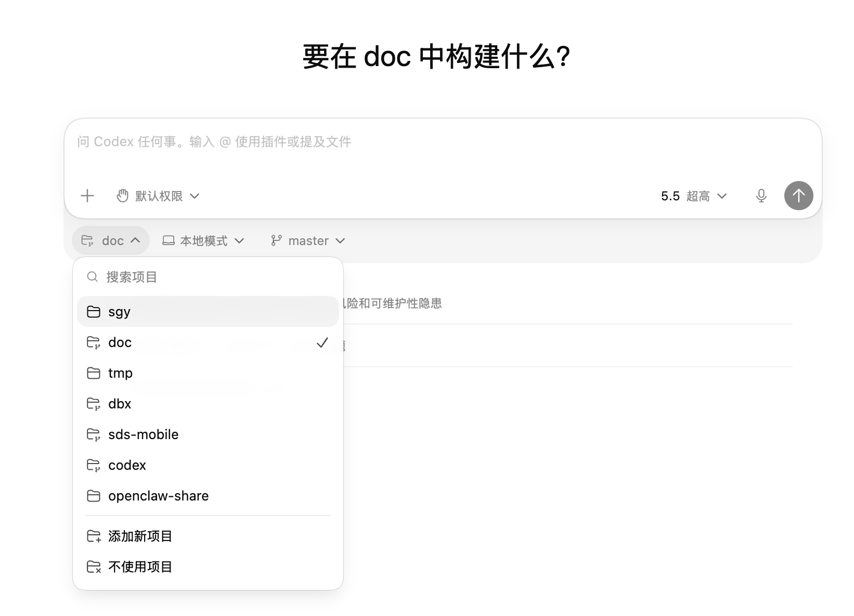Screen dimensions: 854x616
Task: Click the hand icon next to 默认权限
Action: click(122, 196)
